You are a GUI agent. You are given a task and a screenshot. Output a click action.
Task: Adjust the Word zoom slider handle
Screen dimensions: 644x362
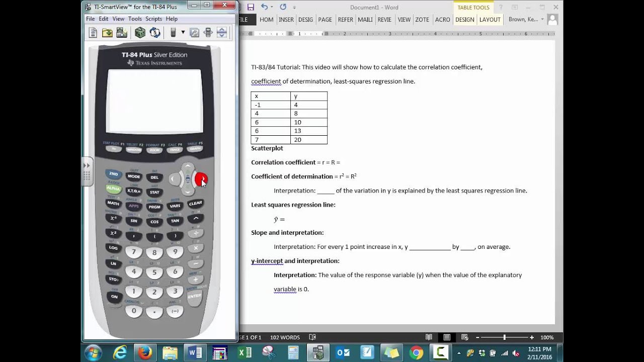504,337
